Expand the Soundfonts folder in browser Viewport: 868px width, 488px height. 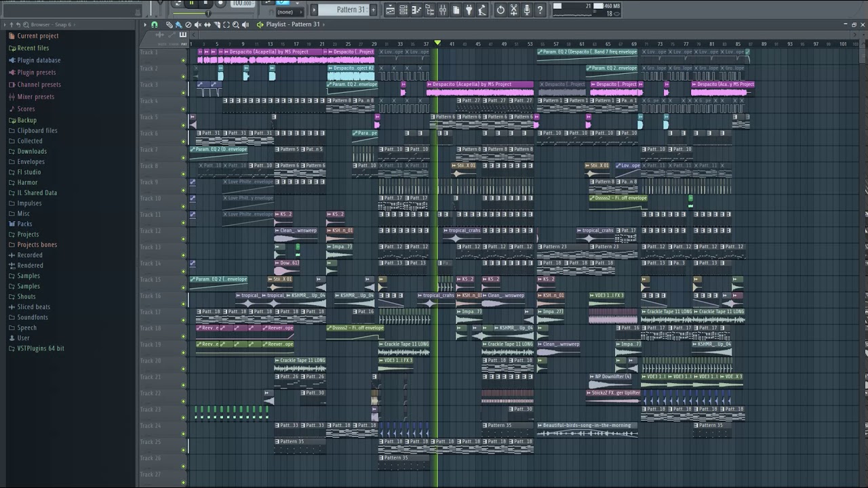pos(33,317)
